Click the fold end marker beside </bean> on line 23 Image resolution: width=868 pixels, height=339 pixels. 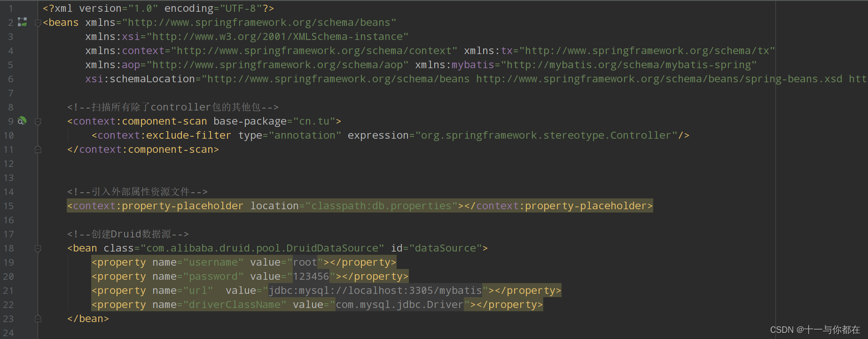point(38,319)
